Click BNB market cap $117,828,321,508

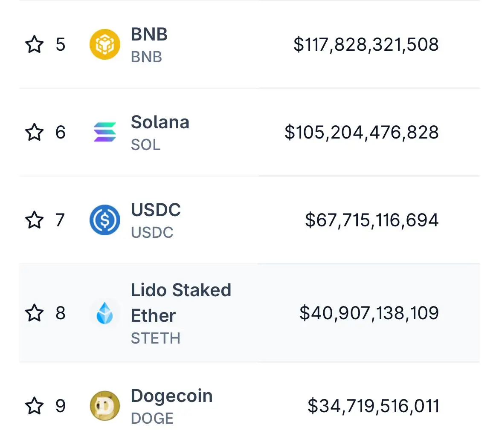click(366, 44)
